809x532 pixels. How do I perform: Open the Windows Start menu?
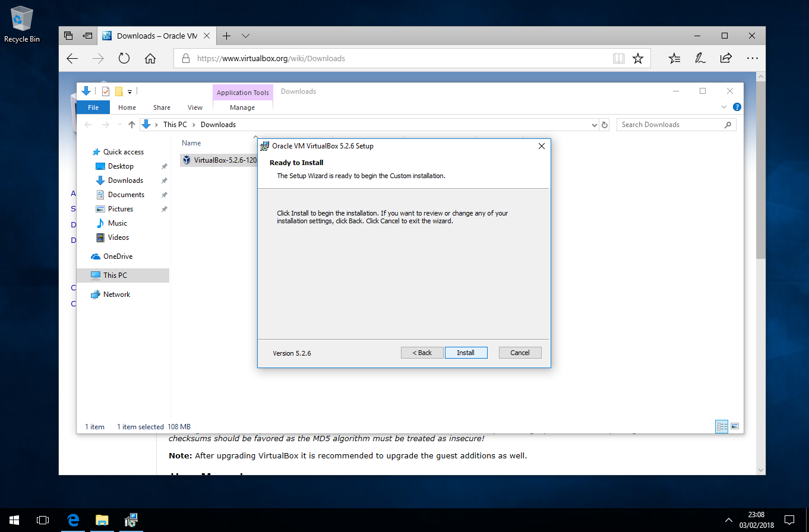point(14,520)
